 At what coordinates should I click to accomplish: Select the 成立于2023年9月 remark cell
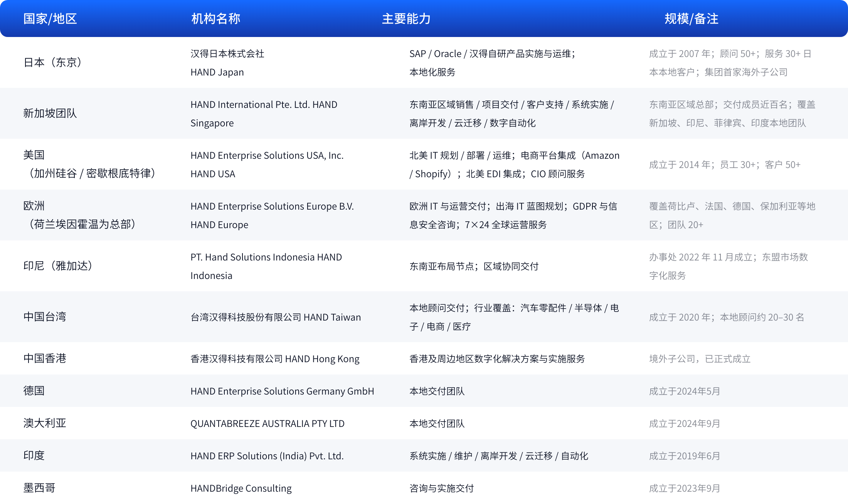685,489
